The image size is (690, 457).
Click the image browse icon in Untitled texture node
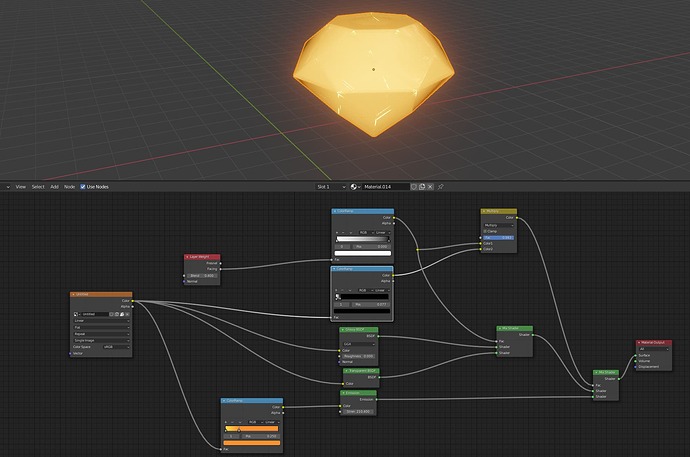[x=76, y=314]
